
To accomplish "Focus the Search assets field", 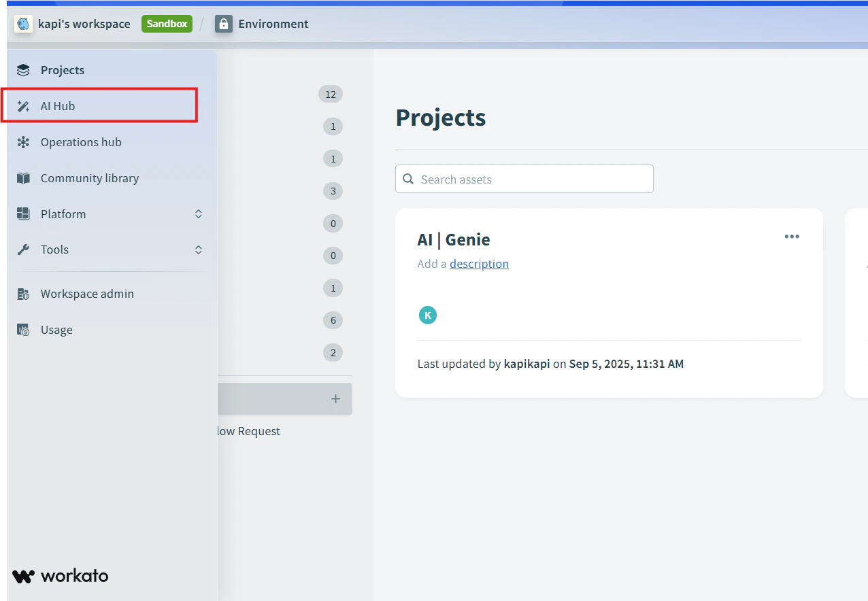I will (x=524, y=179).
